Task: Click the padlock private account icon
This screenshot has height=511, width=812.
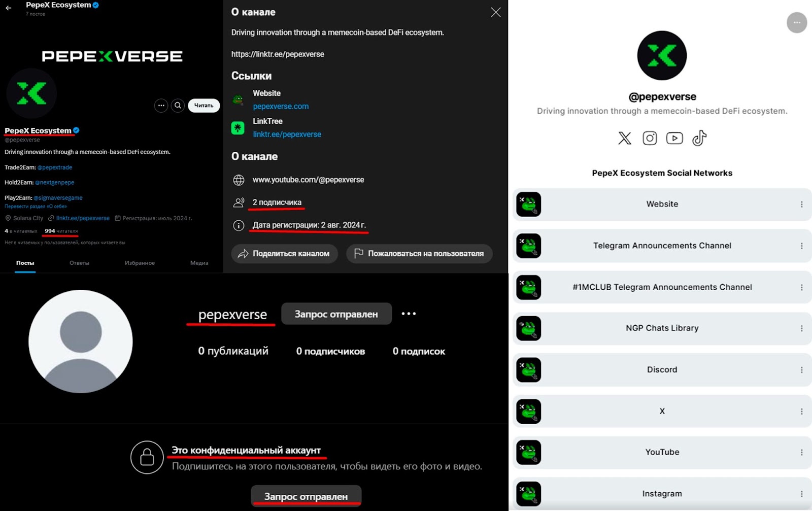Action: tap(147, 457)
